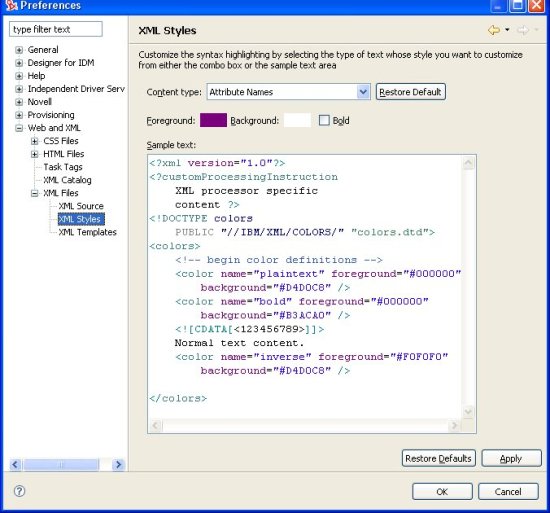Open the back history dropdown arrow
Screen dimensions: 550x513
point(507,30)
